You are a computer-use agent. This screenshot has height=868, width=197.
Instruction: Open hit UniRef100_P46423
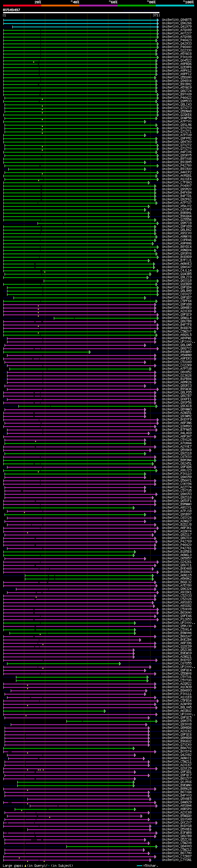pyautogui.click(x=177, y=40)
